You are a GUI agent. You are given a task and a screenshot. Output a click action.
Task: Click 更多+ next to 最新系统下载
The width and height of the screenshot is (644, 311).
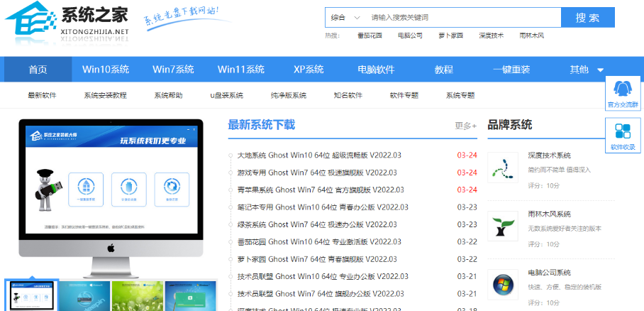click(x=466, y=126)
